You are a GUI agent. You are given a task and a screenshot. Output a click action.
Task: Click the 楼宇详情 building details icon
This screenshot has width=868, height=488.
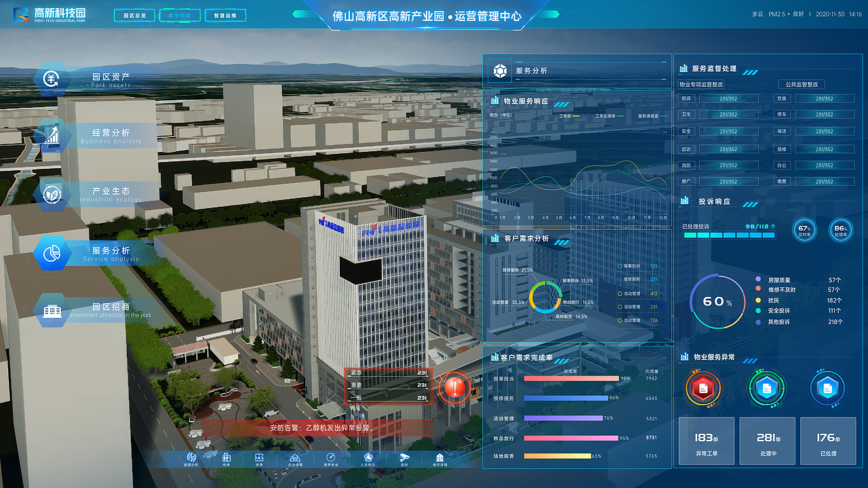440,457
